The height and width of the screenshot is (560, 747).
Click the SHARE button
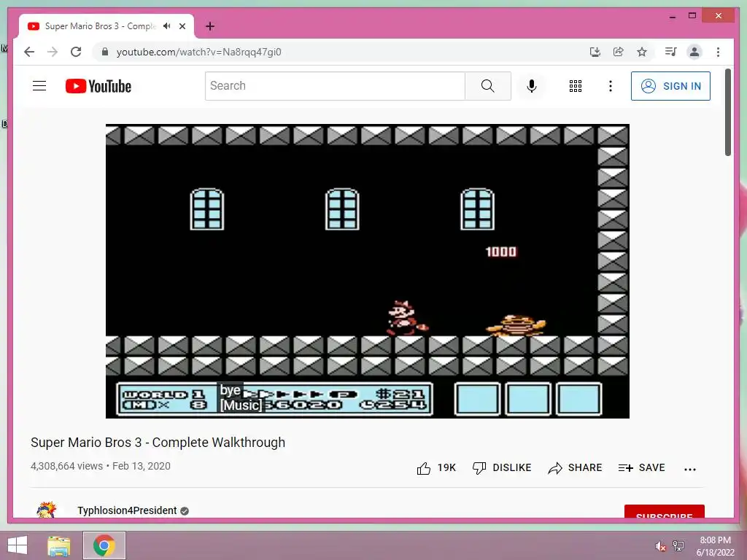click(575, 468)
